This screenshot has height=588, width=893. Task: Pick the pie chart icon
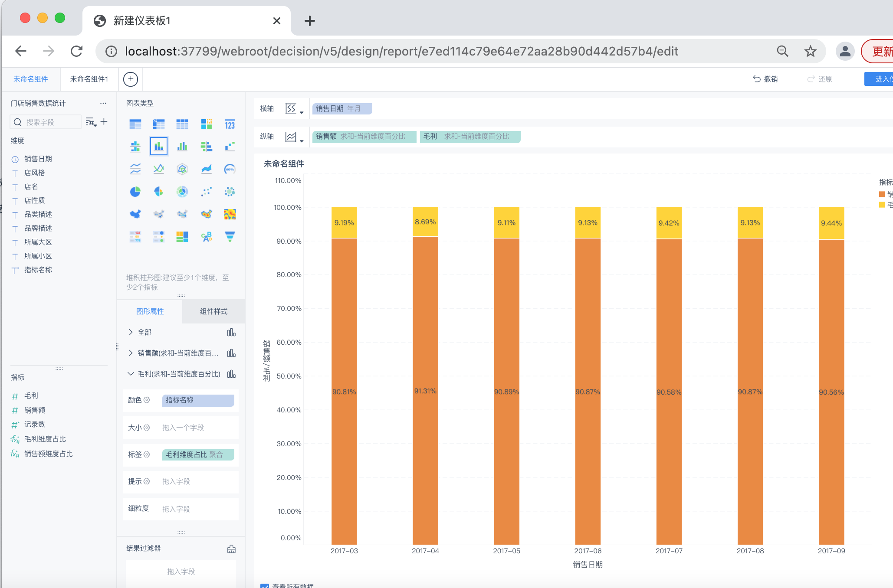(x=135, y=192)
